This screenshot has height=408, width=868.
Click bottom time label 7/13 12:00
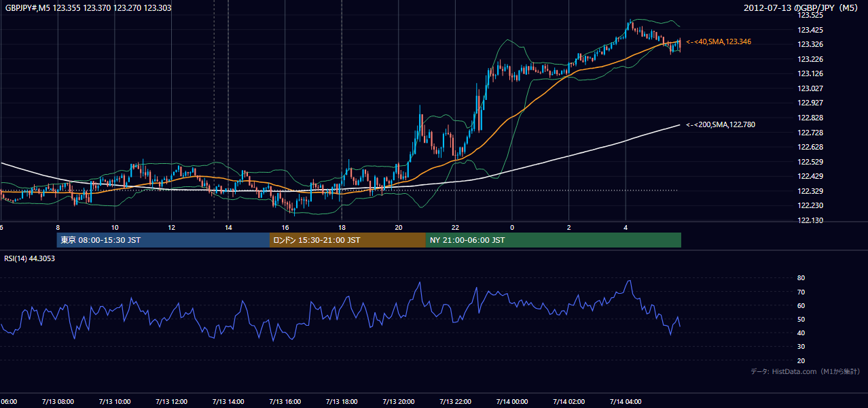(x=171, y=401)
